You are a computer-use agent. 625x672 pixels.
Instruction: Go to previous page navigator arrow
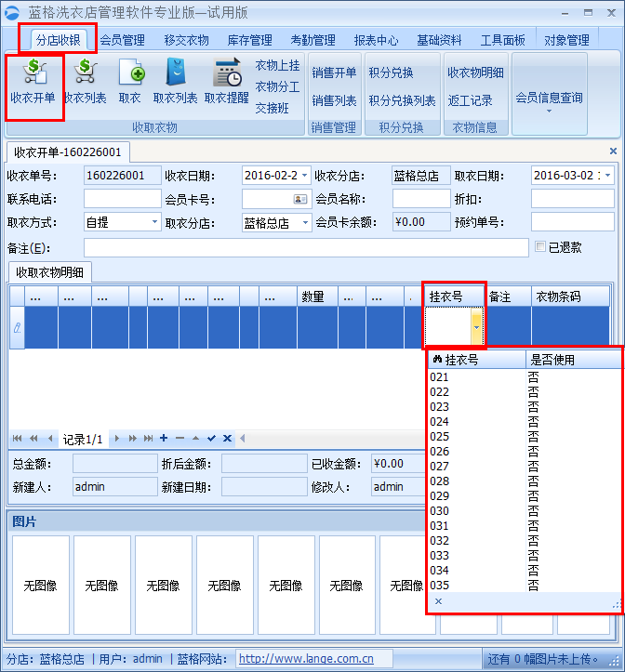[33, 438]
